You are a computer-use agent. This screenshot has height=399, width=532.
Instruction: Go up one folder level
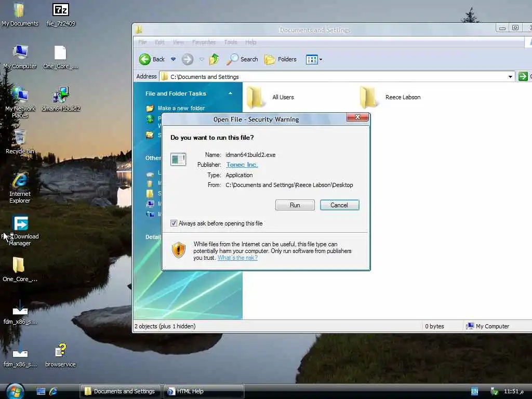point(214,59)
